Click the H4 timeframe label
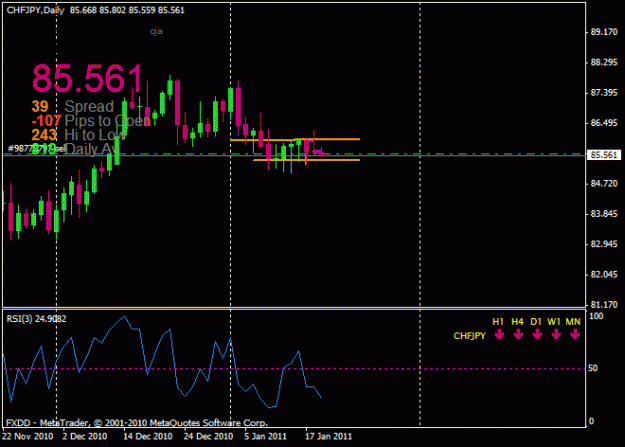 [x=517, y=322]
